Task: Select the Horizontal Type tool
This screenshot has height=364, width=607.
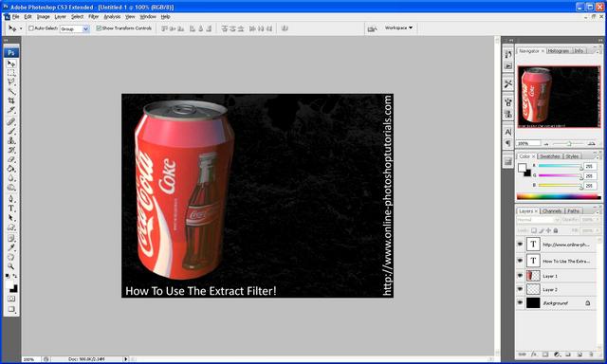Action: click(11, 209)
